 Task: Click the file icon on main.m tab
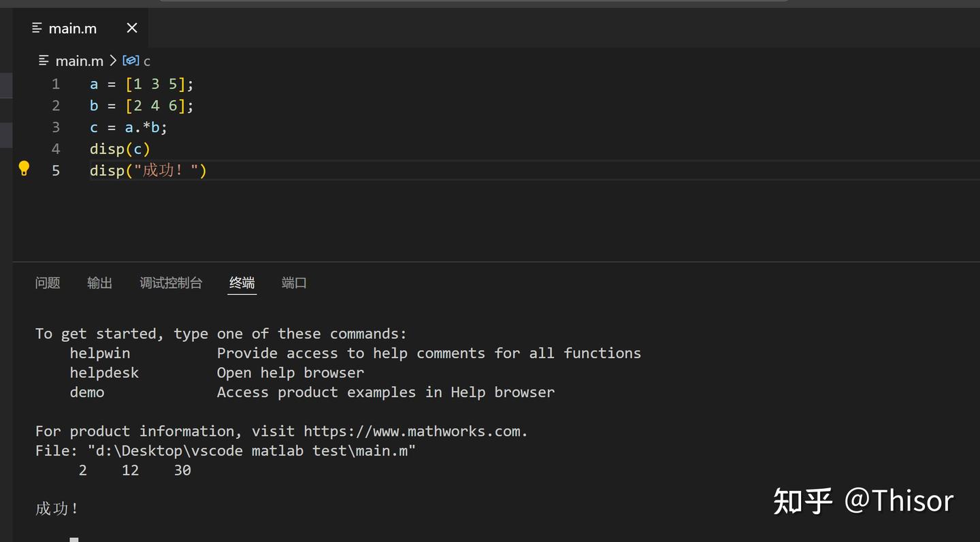point(37,29)
